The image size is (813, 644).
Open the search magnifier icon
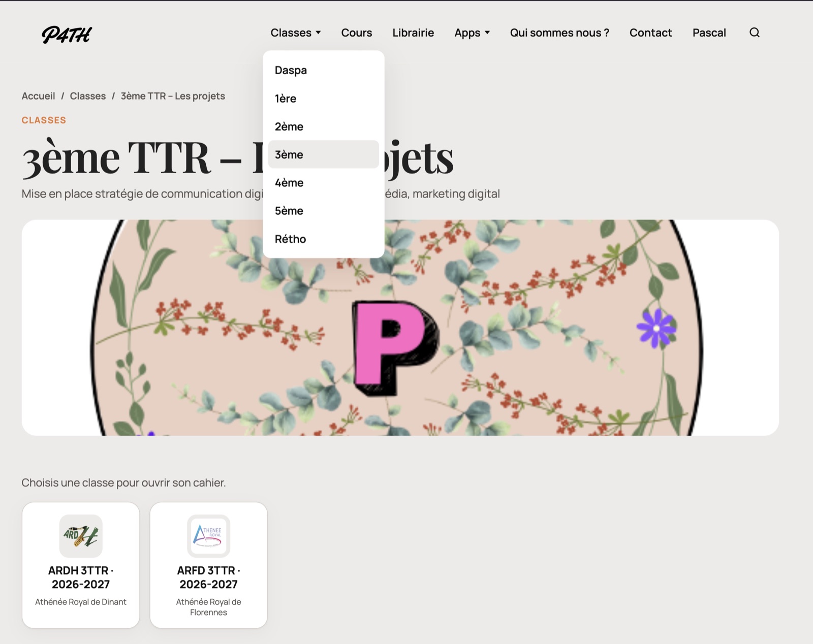755,33
